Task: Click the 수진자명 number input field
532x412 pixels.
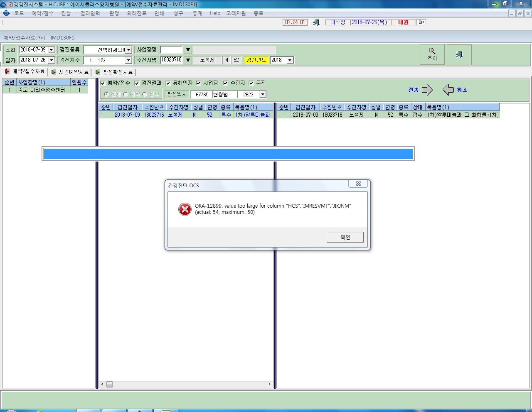Action: (172, 60)
